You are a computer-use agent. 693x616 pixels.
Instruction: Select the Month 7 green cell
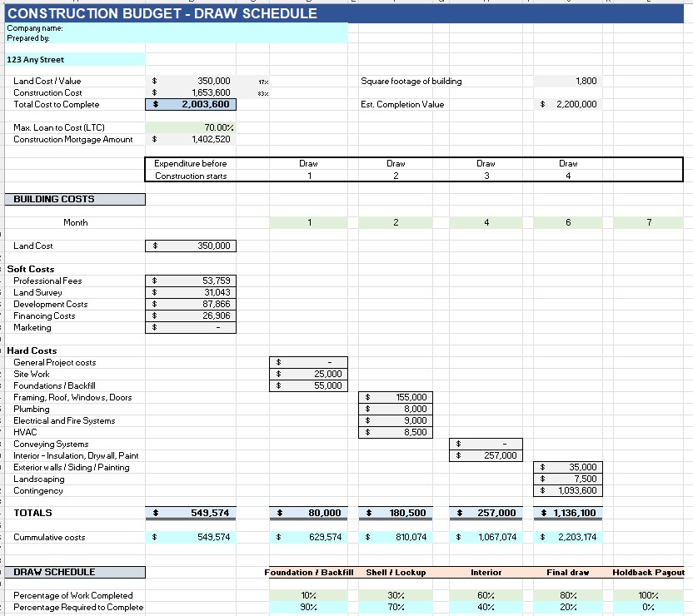tap(648, 223)
